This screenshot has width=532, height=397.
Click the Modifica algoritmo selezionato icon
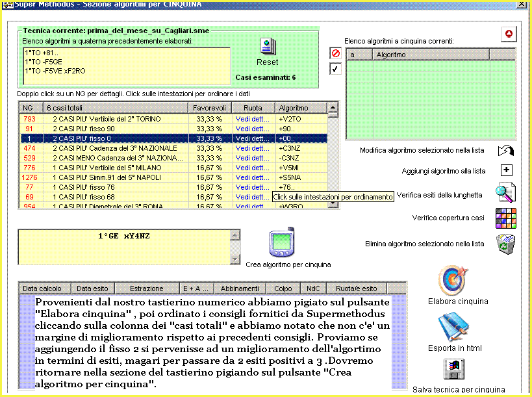506,150
